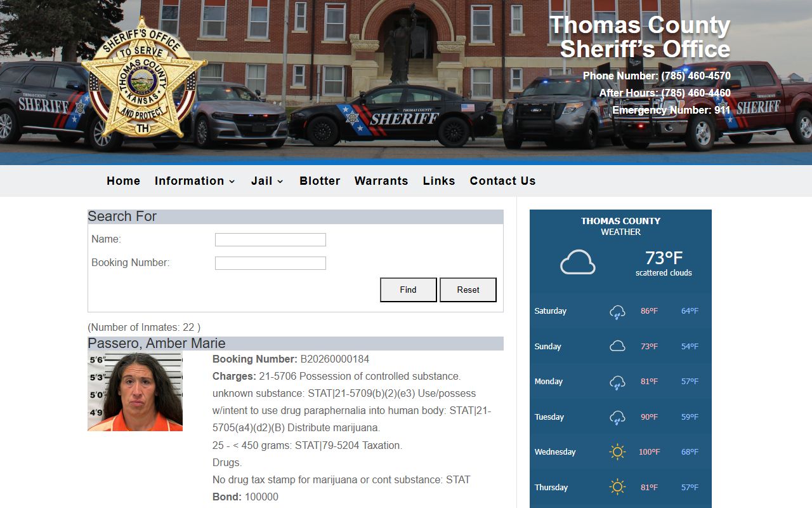Click Wednesday's sun icon

tap(617, 452)
